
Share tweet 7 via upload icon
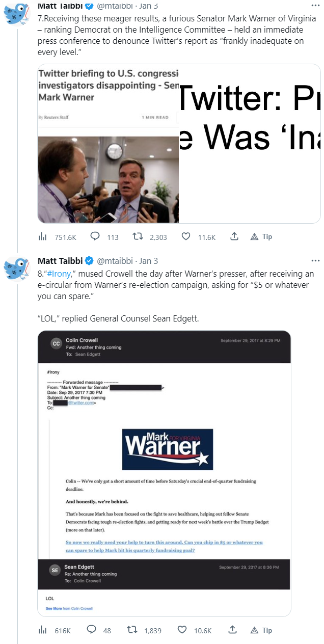[x=234, y=236]
